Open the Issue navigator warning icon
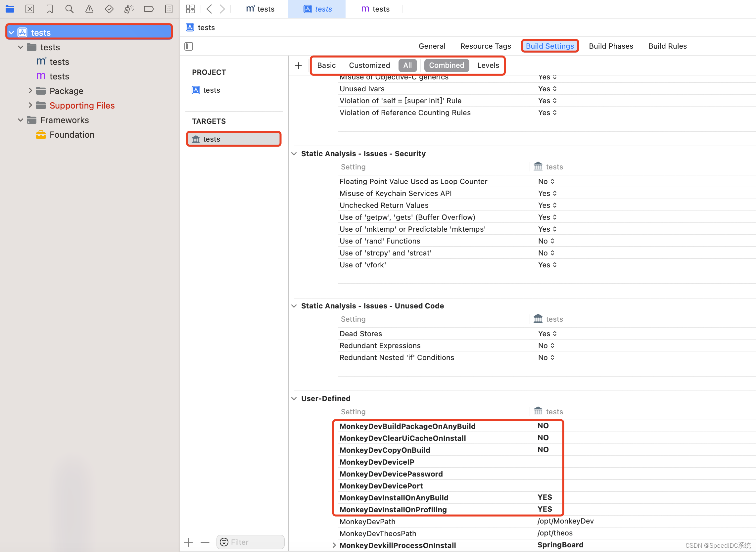This screenshot has height=552, width=756. tap(89, 9)
